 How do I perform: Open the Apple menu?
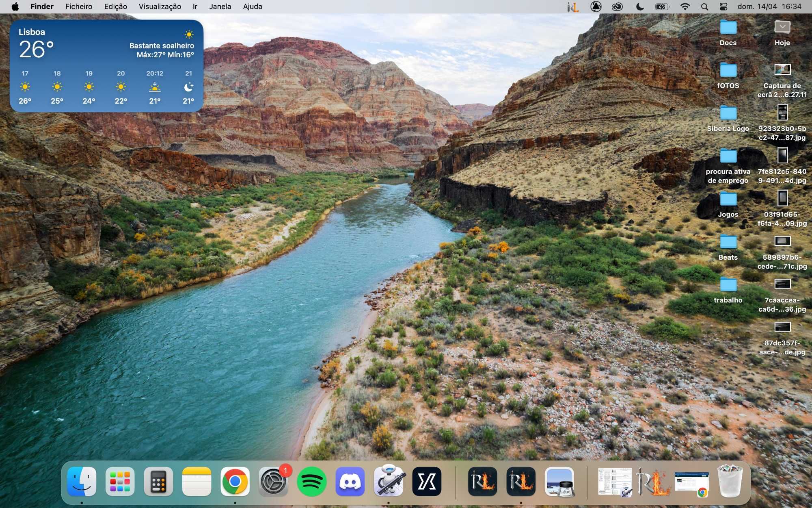tap(15, 7)
